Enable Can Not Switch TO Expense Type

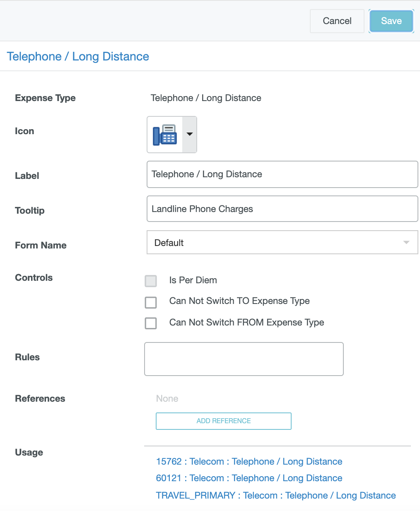(x=151, y=302)
